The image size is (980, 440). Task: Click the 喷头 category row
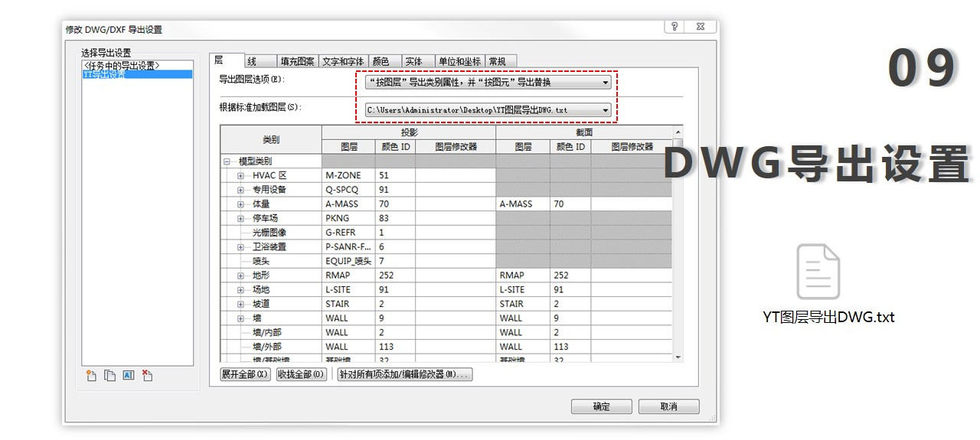pyautogui.click(x=271, y=261)
